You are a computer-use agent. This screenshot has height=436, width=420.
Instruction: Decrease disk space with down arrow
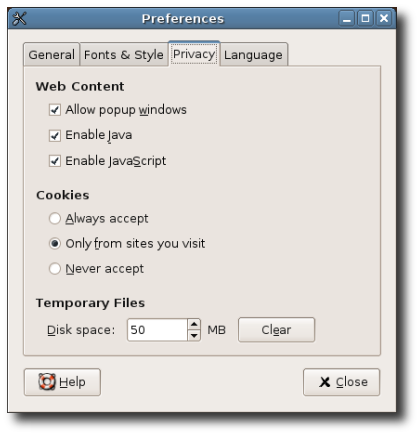point(194,335)
